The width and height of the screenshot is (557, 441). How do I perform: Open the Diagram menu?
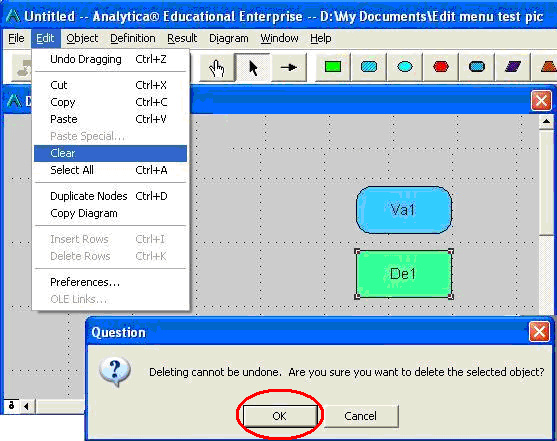coord(228,38)
